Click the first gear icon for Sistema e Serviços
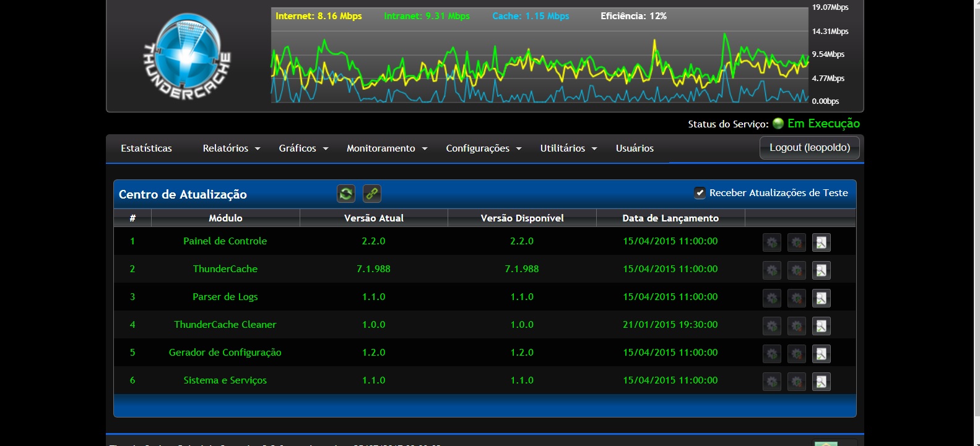The image size is (980, 446). click(x=771, y=382)
